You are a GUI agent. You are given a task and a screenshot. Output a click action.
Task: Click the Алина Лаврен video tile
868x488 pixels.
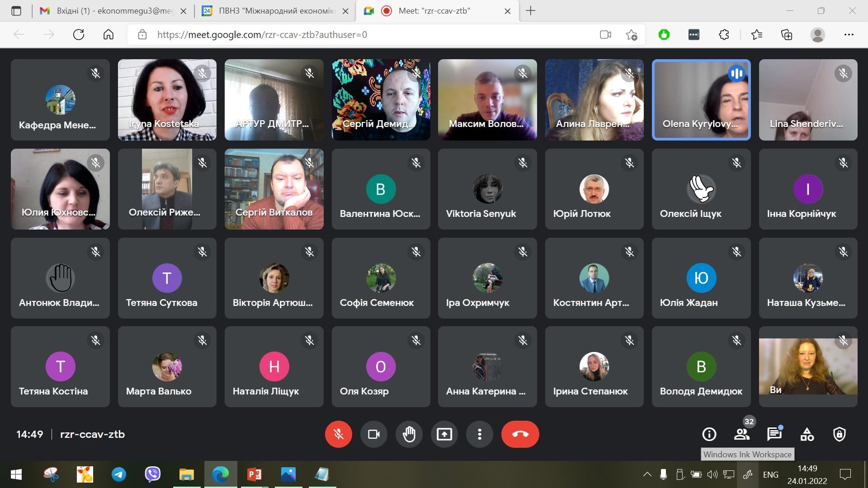[x=594, y=99]
